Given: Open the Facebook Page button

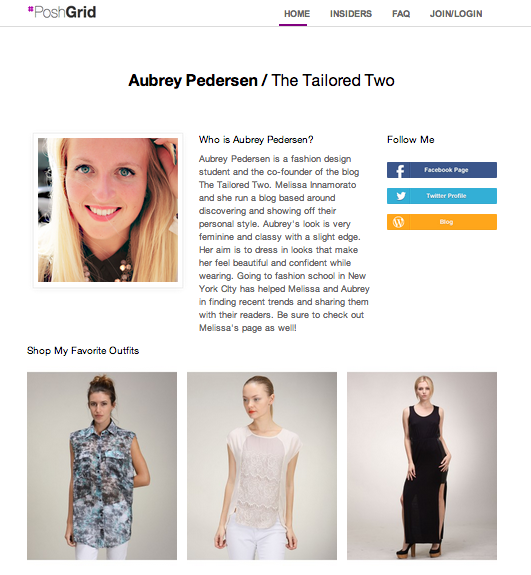Looking at the screenshot, I should tap(442, 170).
